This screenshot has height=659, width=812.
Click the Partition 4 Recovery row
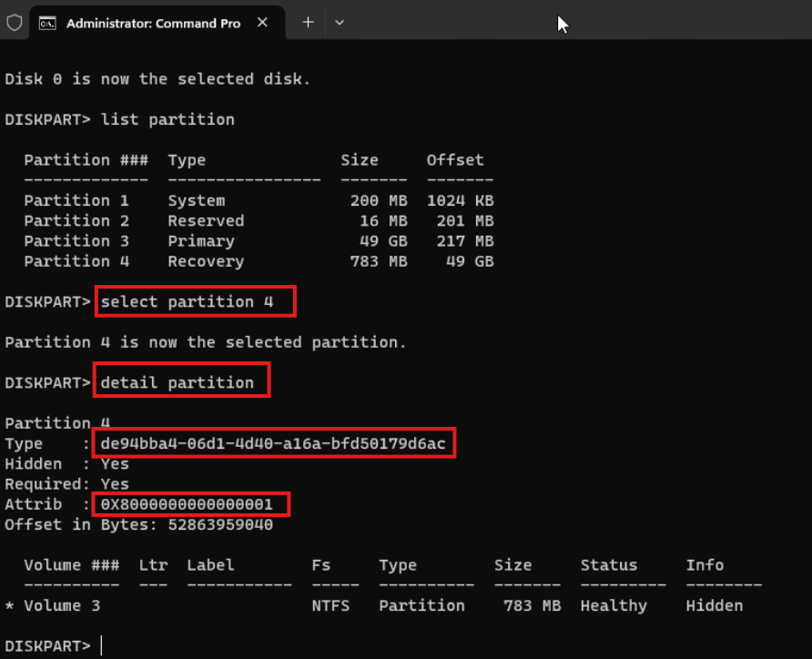(x=259, y=261)
